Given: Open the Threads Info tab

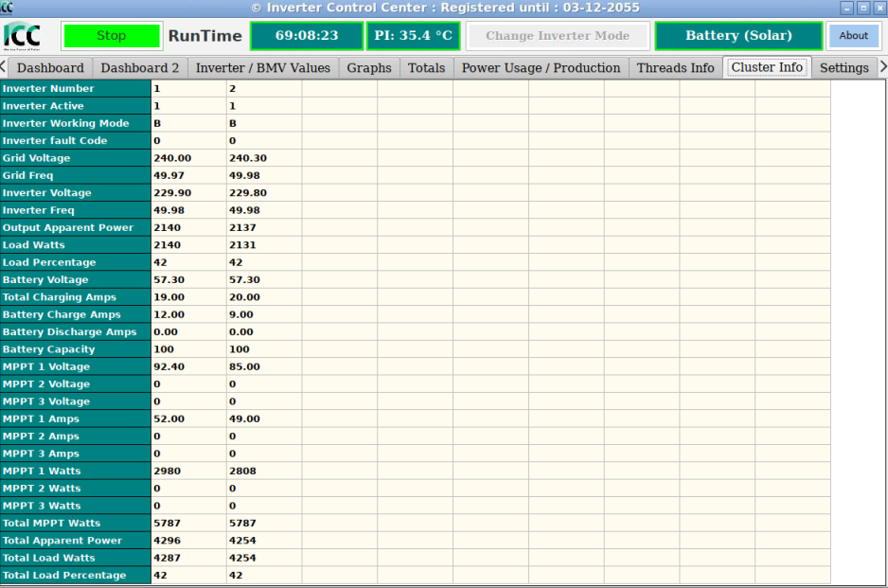Looking at the screenshot, I should coord(675,68).
